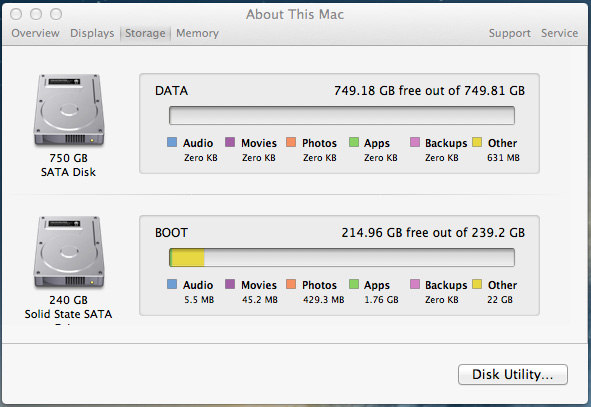Click the '5.5 MB' Audio value

pos(199,300)
